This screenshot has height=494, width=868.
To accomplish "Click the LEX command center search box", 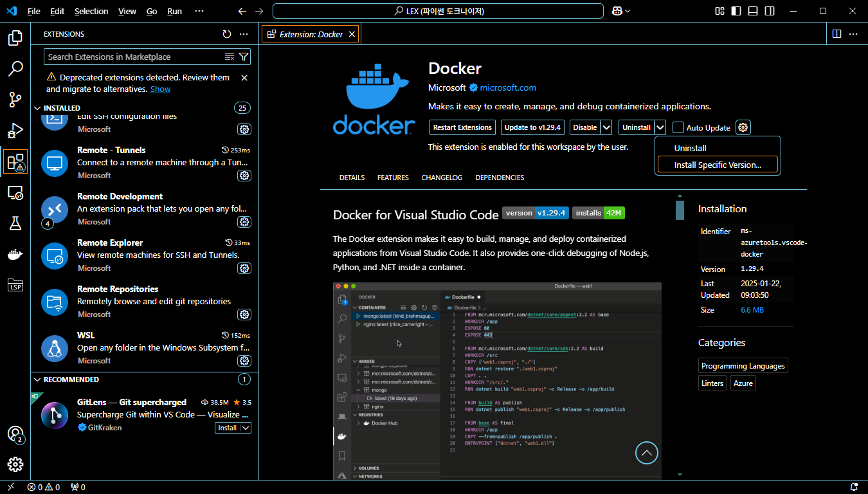I will click(438, 11).
